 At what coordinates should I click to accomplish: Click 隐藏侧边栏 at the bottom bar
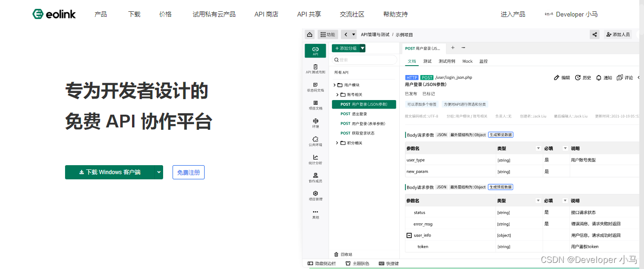pyautogui.click(x=322, y=263)
